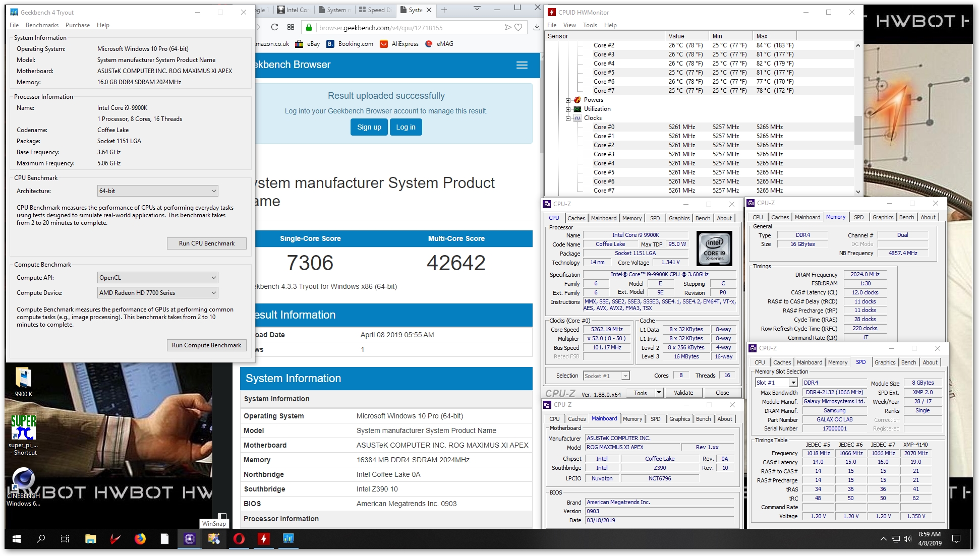This screenshot has width=980, height=556.
Task: Select the 9900 K desktop icon
Action: (x=23, y=382)
